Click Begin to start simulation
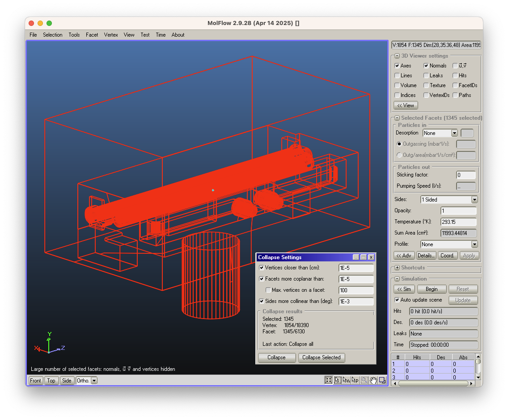This screenshot has height=420, width=508. (432, 289)
